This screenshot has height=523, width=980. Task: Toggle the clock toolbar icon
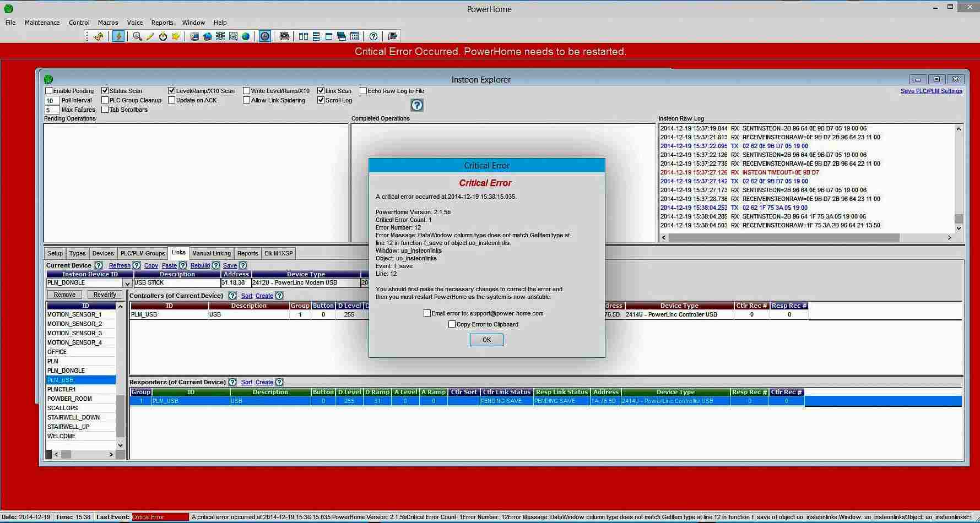(265, 36)
